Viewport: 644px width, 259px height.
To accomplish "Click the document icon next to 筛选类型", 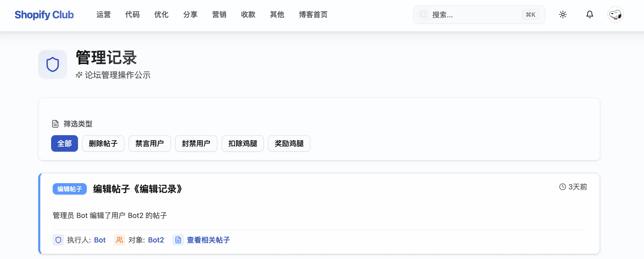I will coord(55,124).
